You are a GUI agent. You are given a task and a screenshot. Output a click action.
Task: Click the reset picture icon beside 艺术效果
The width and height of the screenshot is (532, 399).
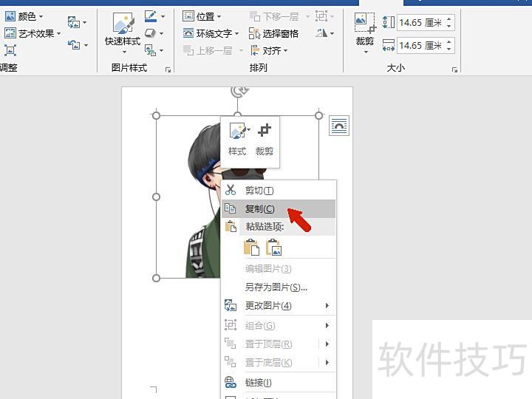[x=78, y=44]
